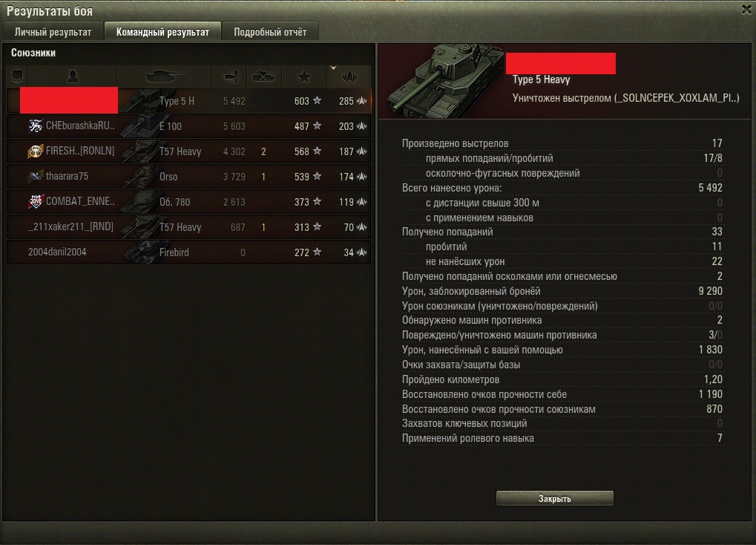
Task: Sort by experience star icon column
Action: 304,76
